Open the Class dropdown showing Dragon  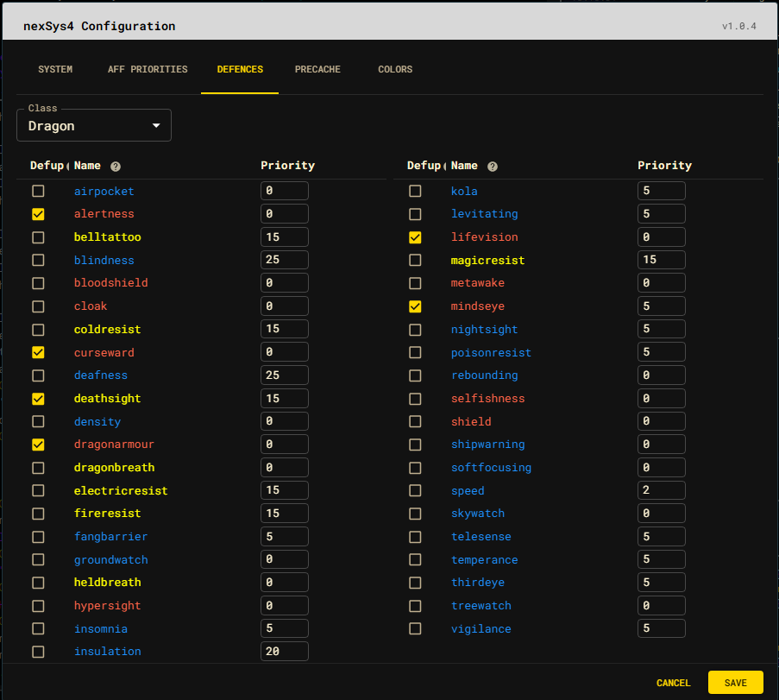94,125
